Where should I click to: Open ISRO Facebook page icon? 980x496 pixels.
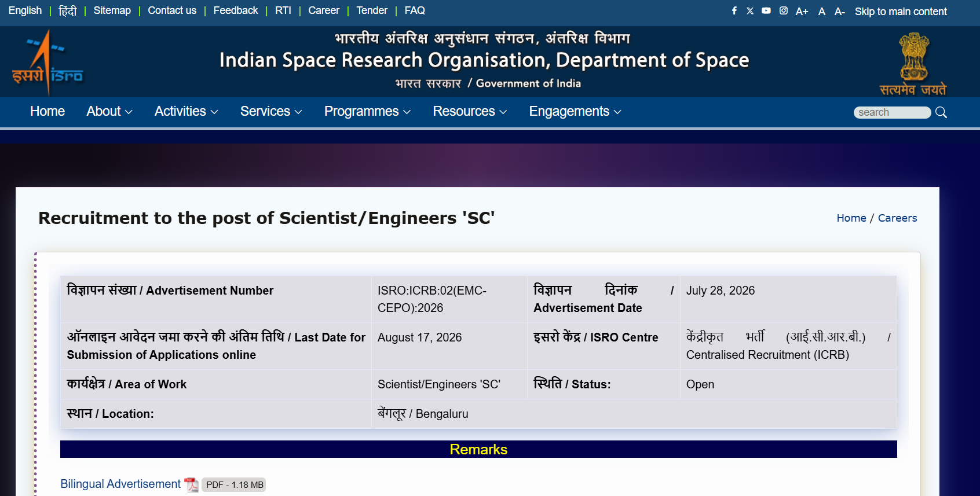734,11
